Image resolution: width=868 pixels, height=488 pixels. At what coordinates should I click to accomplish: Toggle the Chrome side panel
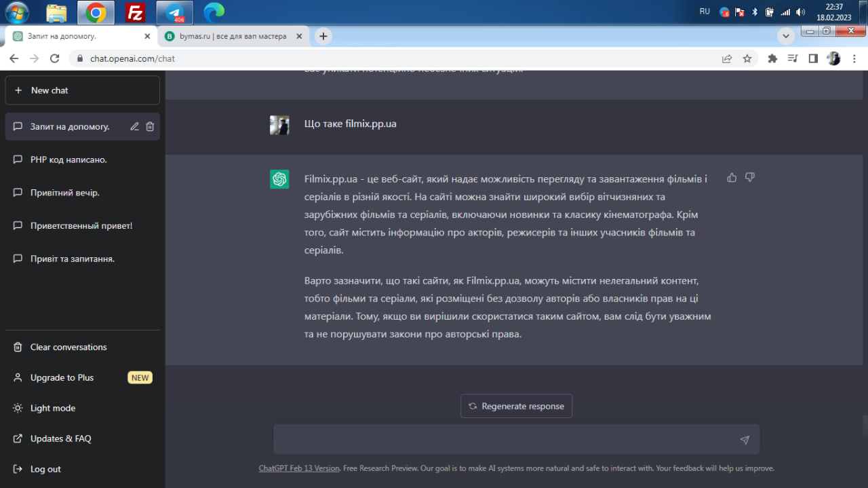point(813,59)
